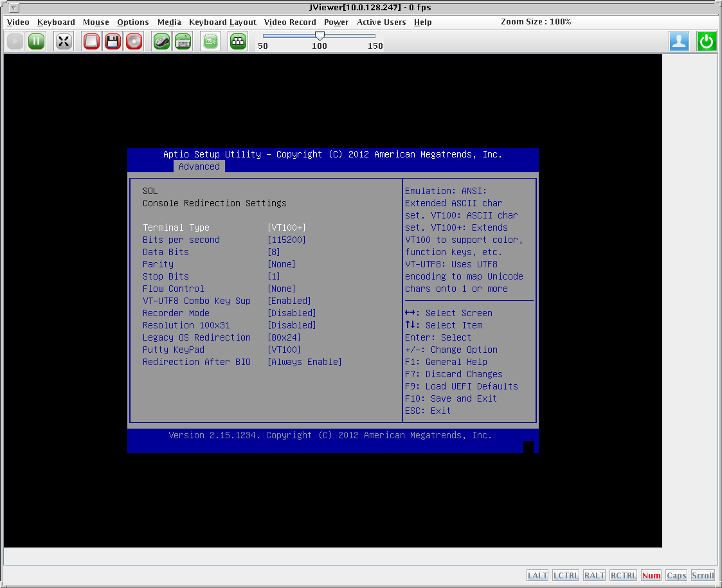Click the Zoom Size : 100% label
Image resolution: width=722 pixels, height=588 pixels.
point(536,22)
